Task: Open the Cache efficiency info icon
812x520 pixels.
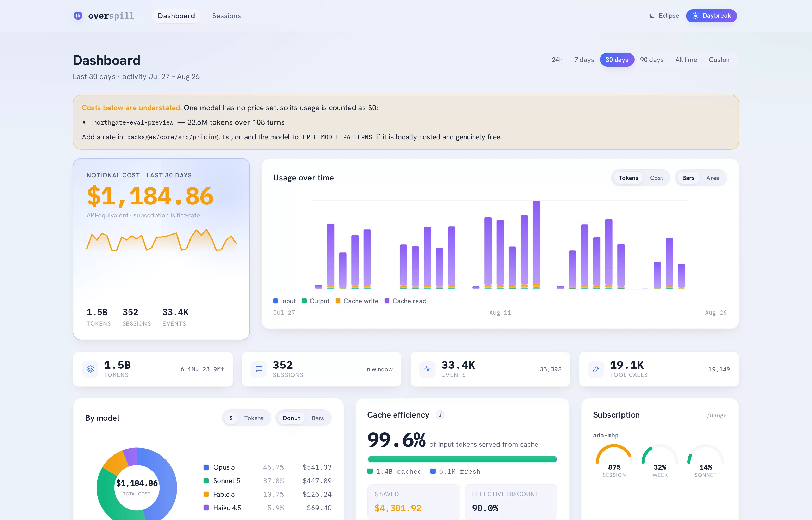Action: click(440, 415)
